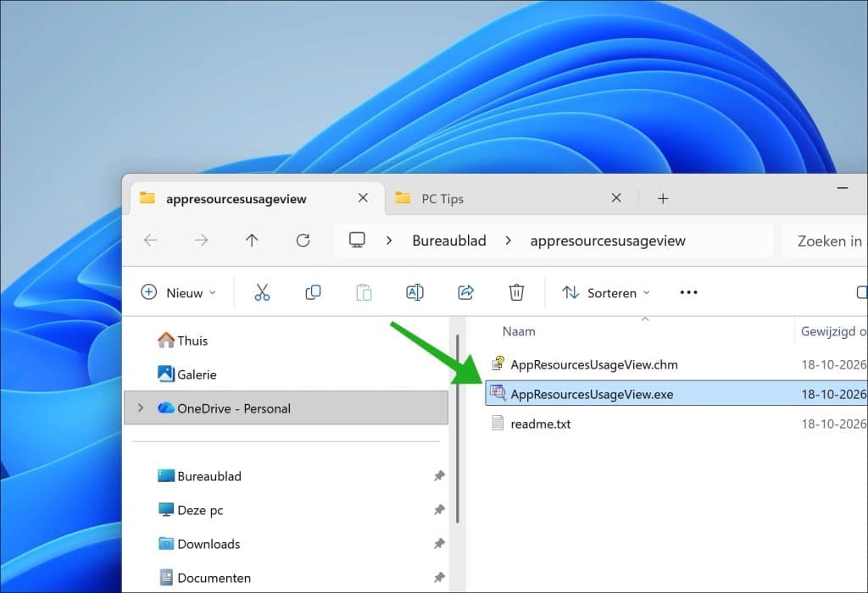Screen dimensions: 868x593
Task: Click the Copy icon in toolbar
Action: [x=313, y=292]
